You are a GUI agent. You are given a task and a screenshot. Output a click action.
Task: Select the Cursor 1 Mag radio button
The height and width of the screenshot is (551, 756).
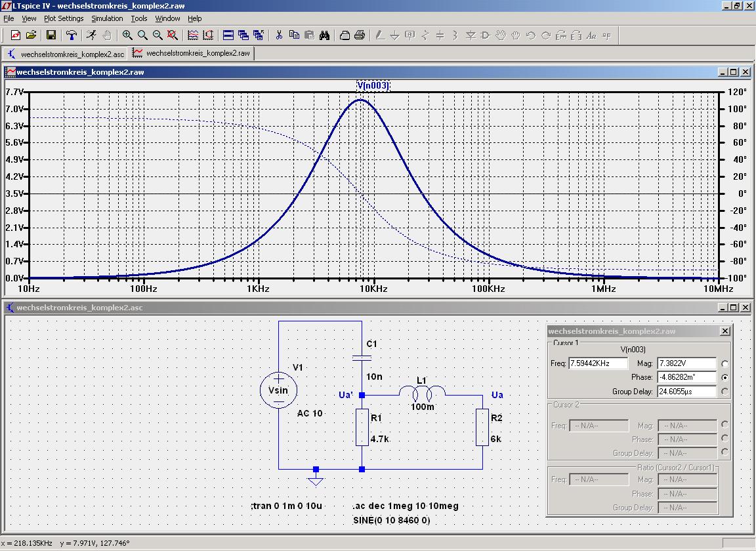(x=724, y=364)
